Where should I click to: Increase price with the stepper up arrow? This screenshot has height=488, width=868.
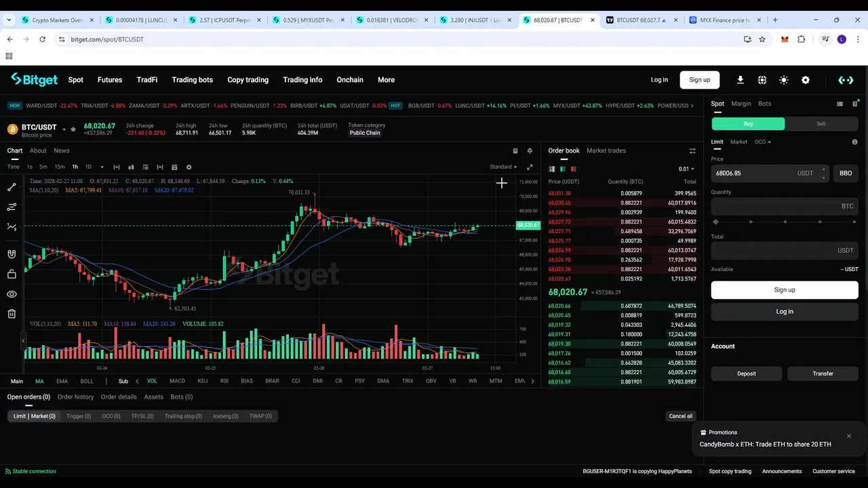coord(824,169)
